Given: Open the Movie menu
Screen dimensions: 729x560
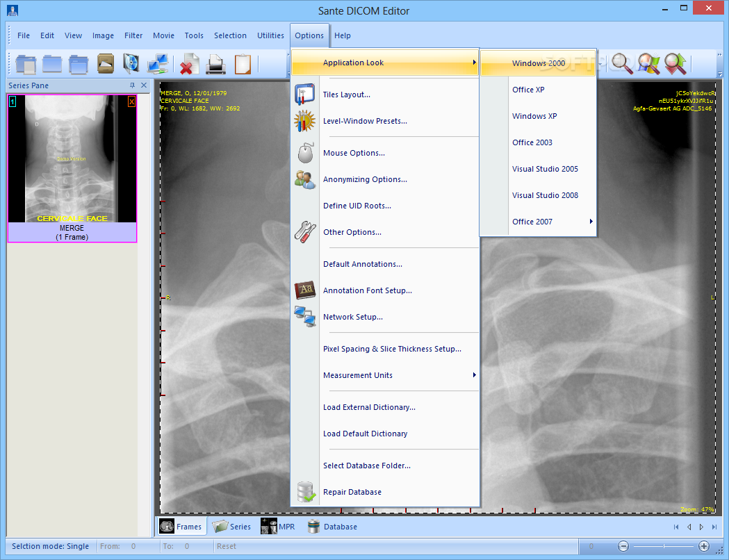Looking at the screenshot, I should point(163,35).
